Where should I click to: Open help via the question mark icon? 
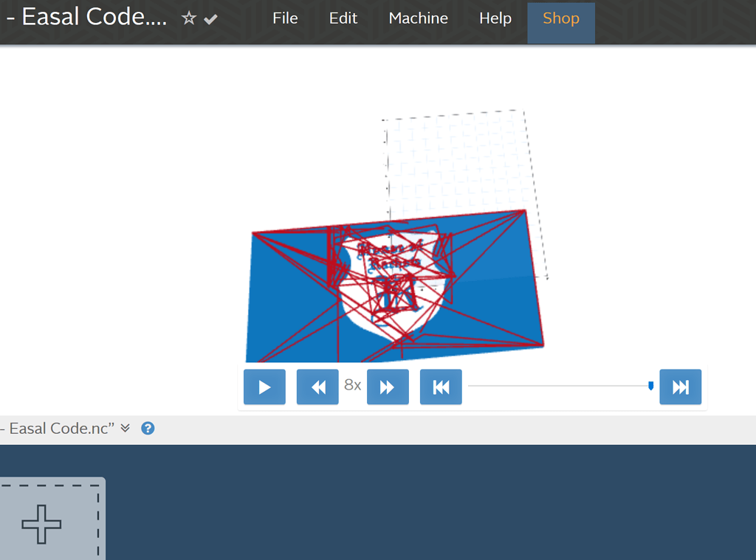pos(148,428)
